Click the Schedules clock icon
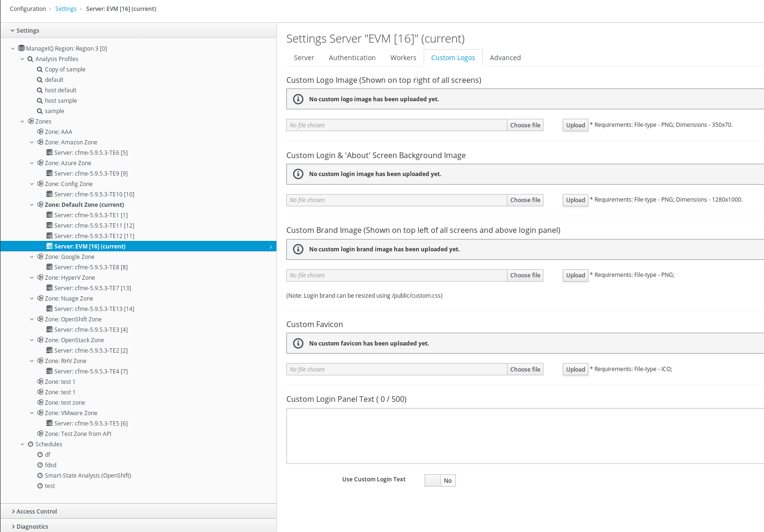764x532 pixels. point(30,444)
